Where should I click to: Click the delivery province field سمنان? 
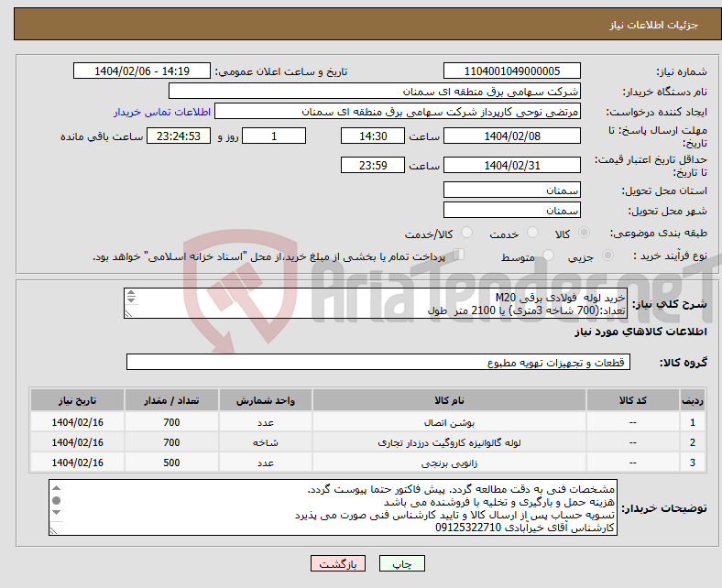click(512, 190)
